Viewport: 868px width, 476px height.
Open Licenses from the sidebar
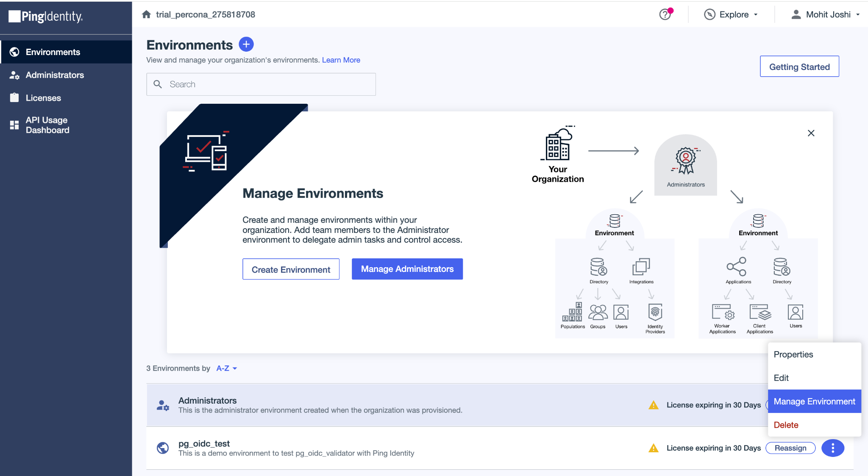(x=43, y=98)
